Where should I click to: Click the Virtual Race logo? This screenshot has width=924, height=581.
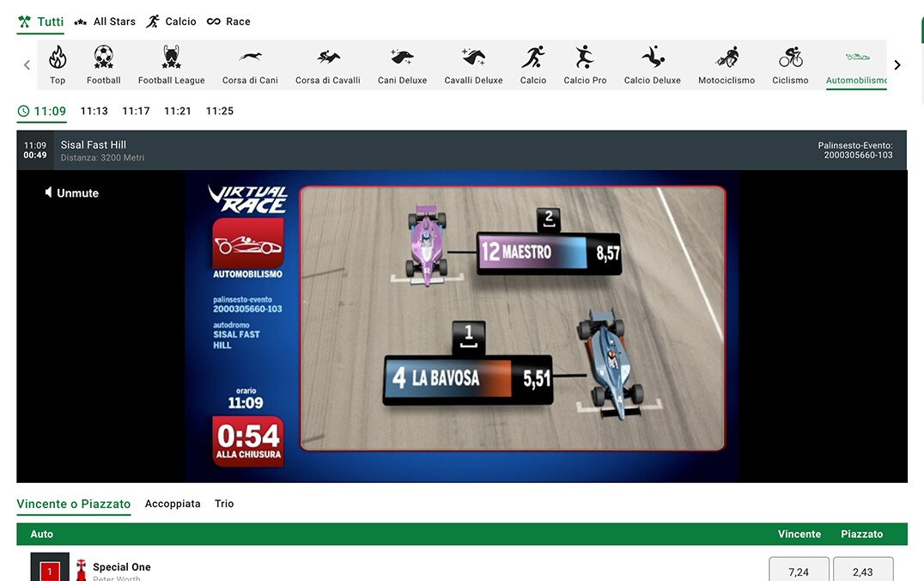pyautogui.click(x=248, y=199)
